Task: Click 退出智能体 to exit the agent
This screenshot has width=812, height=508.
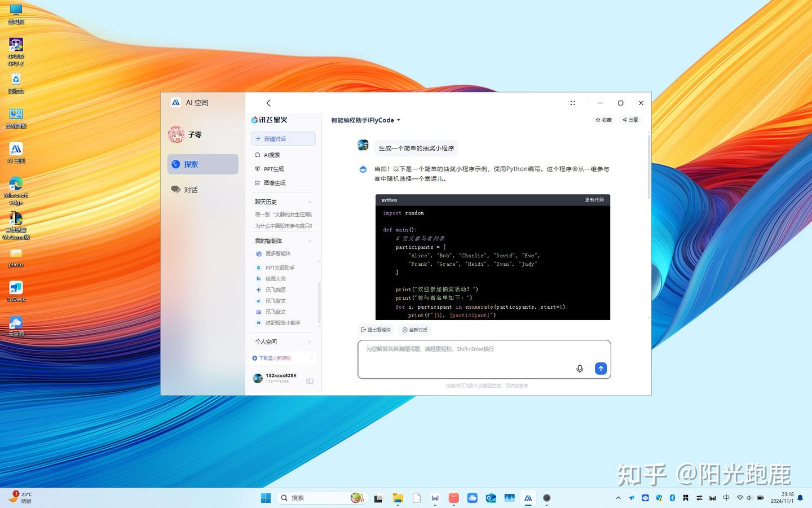Action: pyautogui.click(x=376, y=330)
